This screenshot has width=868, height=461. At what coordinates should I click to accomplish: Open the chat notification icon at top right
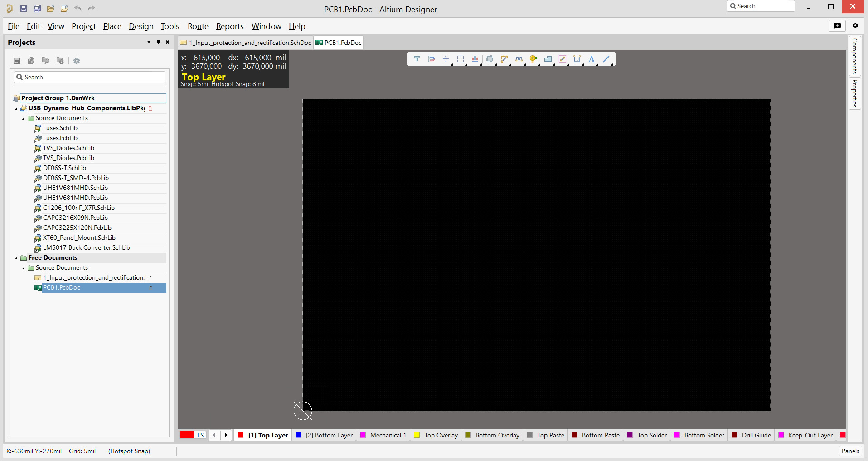[837, 26]
